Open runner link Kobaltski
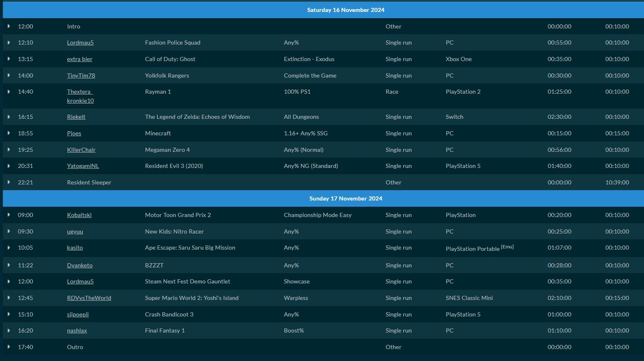Screen dimensions: 644x361 pos(79,215)
